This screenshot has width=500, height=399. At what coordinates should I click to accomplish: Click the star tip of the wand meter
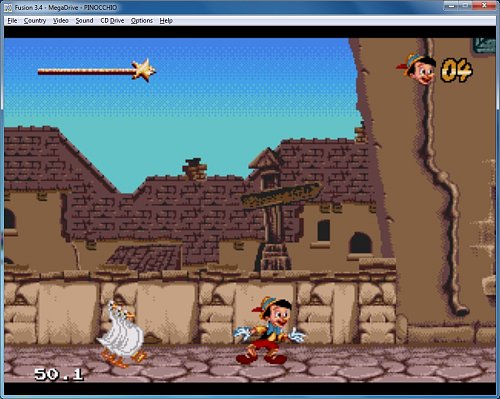[144, 70]
